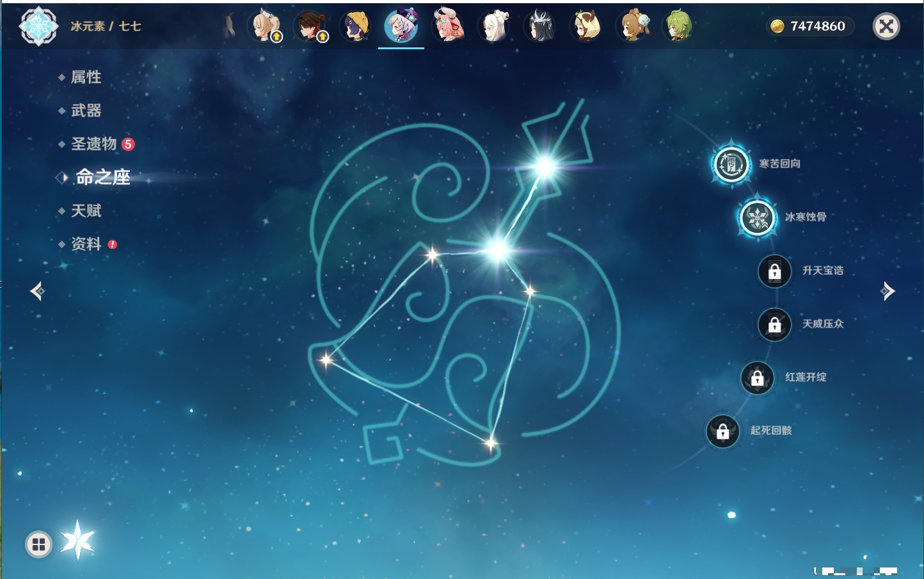Click the 冰寒蚀骨 constellation label
This screenshot has height=579, width=924.
pyautogui.click(x=806, y=217)
